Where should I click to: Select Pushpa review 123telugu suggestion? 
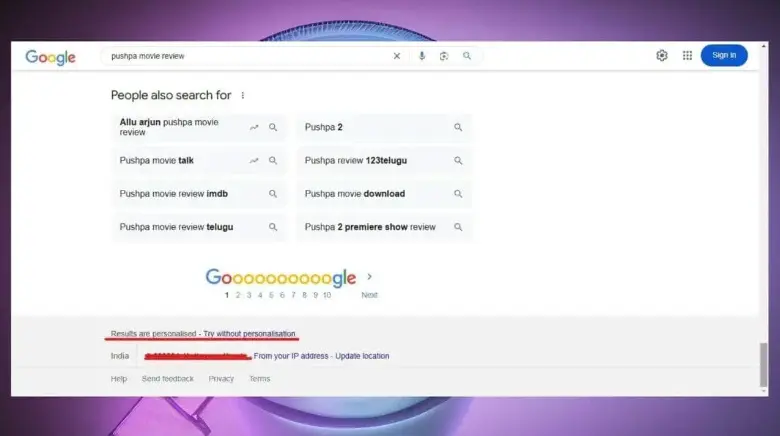[384, 160]
